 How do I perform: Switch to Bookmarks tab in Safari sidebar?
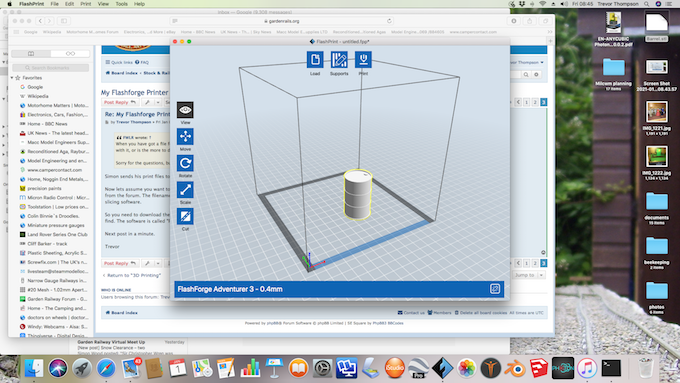pyautogui.click(x=31, y=54)
